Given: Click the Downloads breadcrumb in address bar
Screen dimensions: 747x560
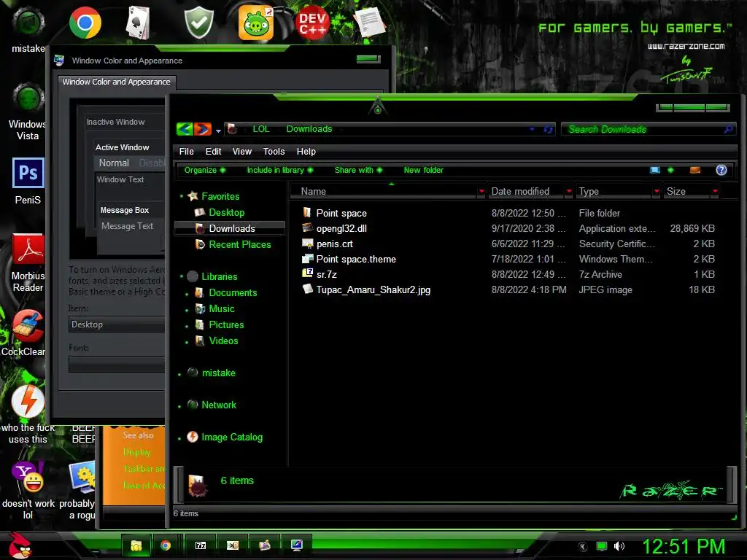Looking at the screenshot, I should (x=309, y=129).
